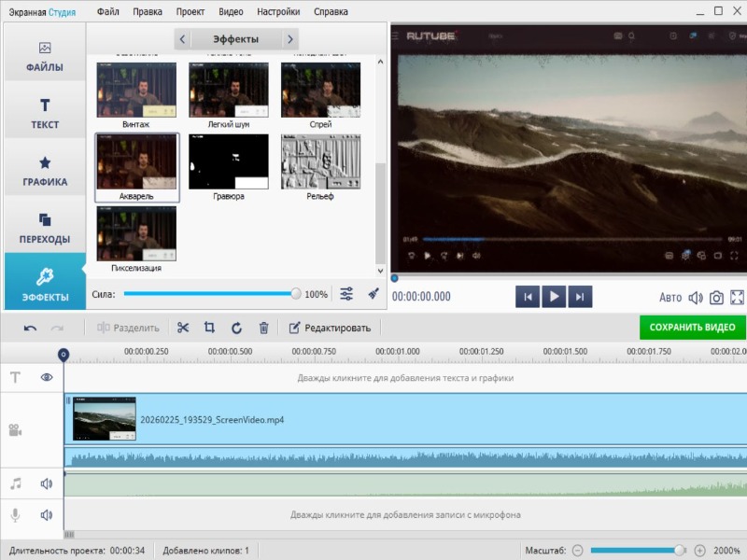Toggle text track visibility eye

(x=47, y=377)
